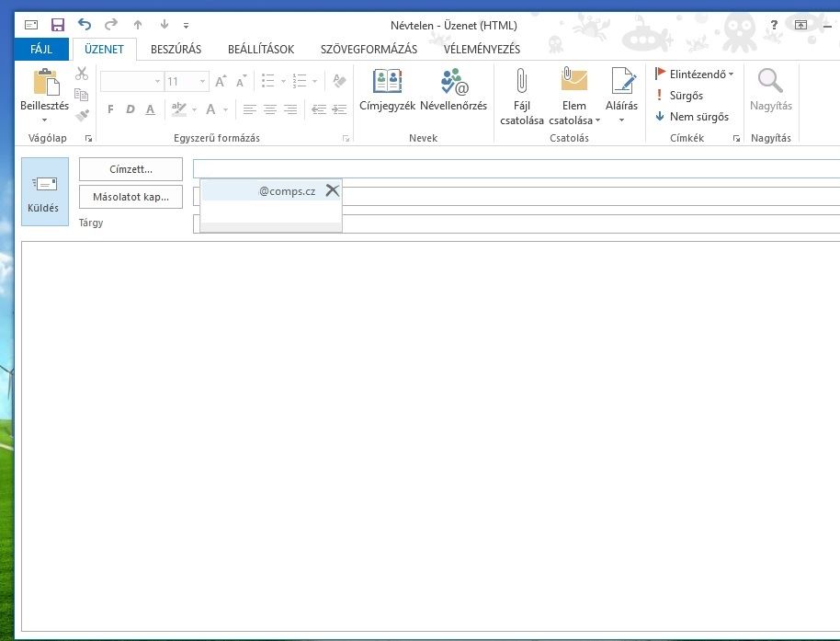Expand bulleted list options arrow
This screenshot has width=840, height=641.
point(283,82)
